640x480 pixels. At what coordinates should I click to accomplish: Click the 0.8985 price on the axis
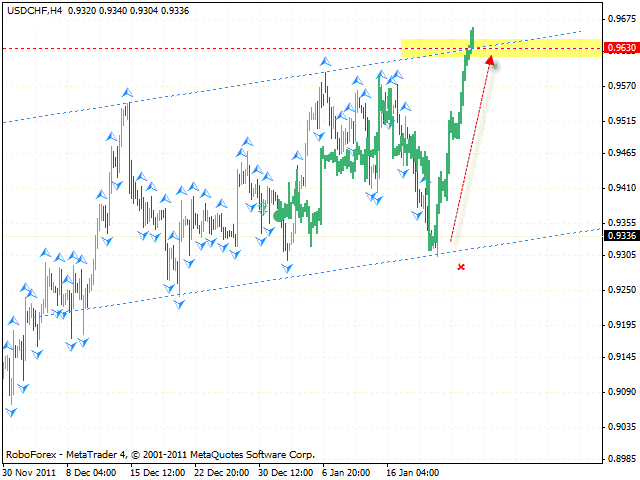(620, 459)
